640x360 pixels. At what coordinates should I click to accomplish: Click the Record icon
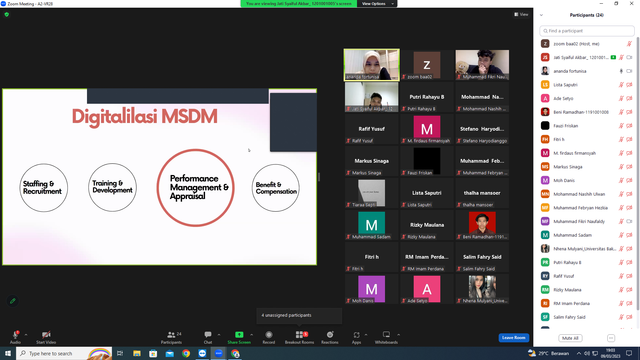(x=269, y=335)
